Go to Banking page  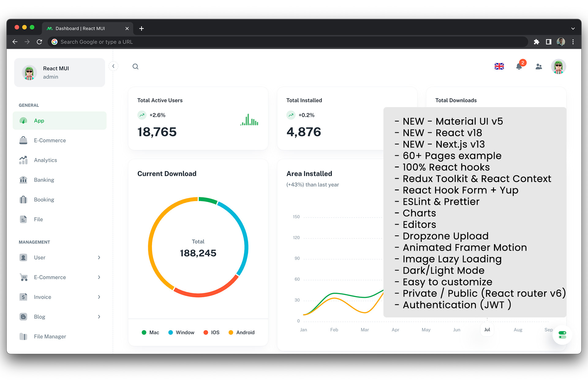[60, 180]
